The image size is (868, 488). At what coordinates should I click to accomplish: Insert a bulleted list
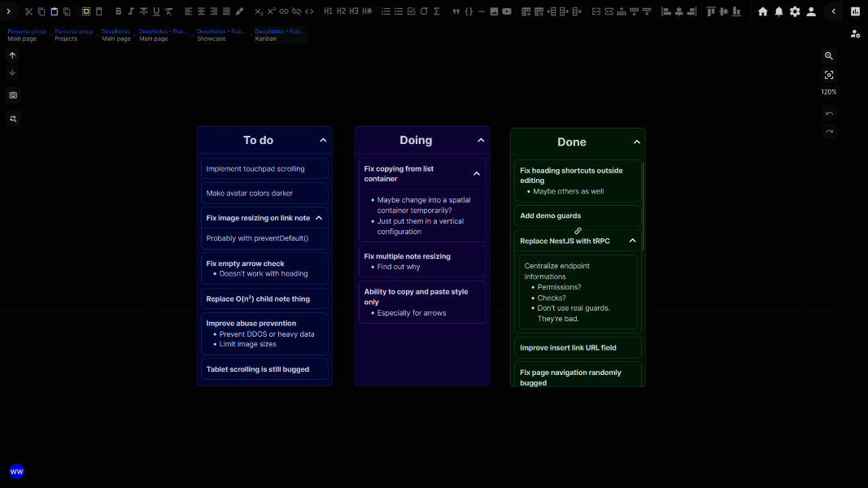399,11
